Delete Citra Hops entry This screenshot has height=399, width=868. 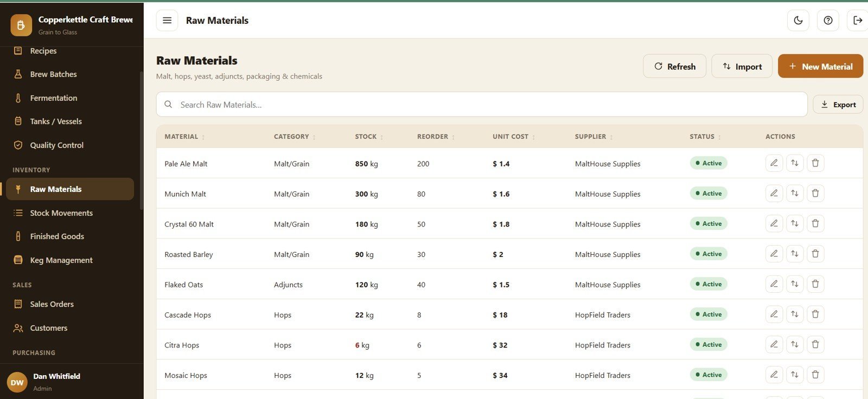coord(815,345)
